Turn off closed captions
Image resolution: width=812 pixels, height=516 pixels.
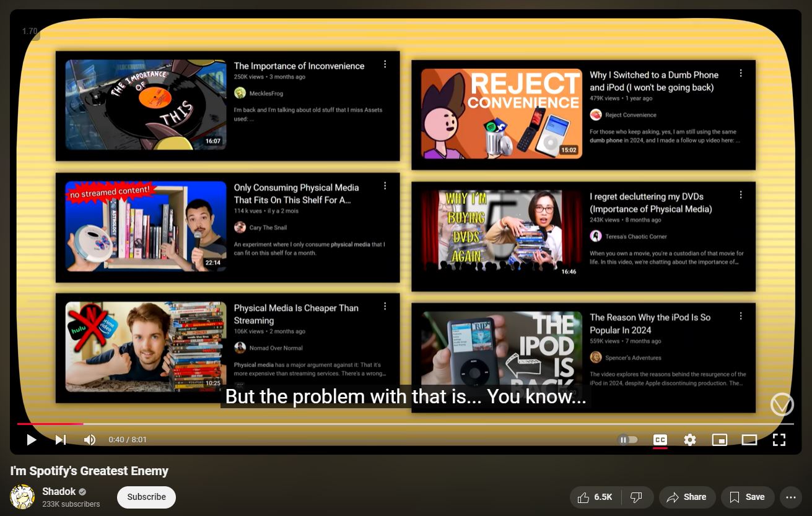point(660,440)
